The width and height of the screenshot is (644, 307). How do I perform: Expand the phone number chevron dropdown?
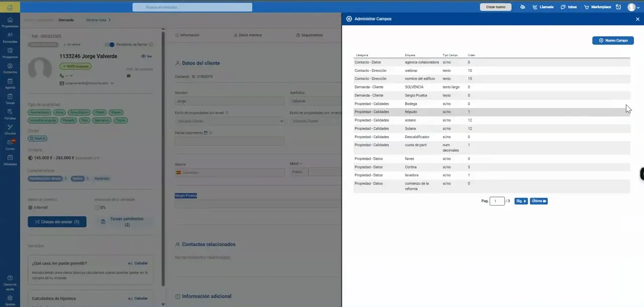point(71,76)
